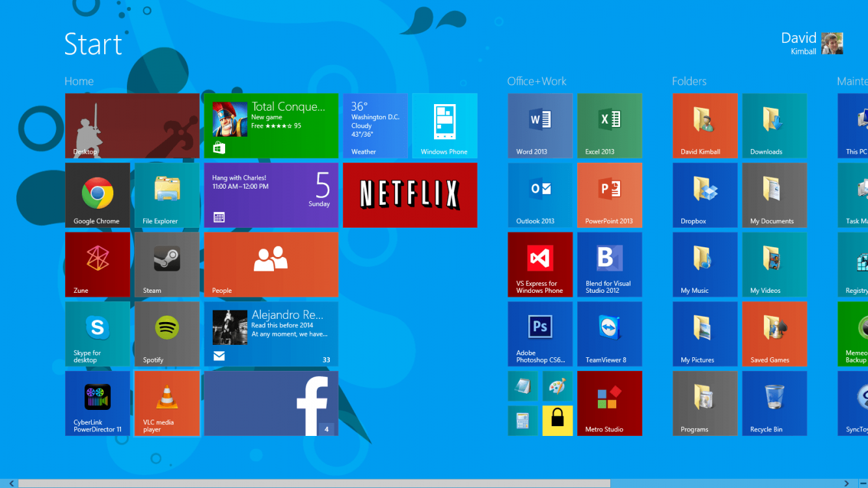
Task: Open Skype for desktop tile
Action: [x=98, y=334]
